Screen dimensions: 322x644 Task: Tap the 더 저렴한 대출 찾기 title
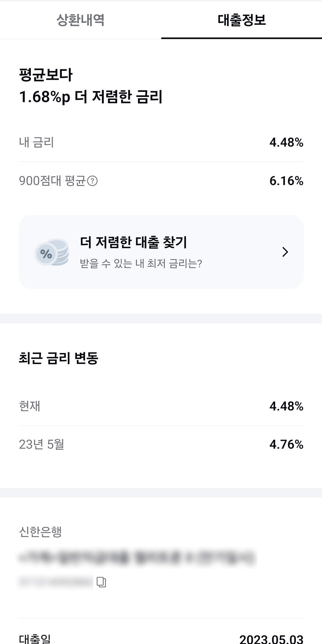tap(133, 242)
